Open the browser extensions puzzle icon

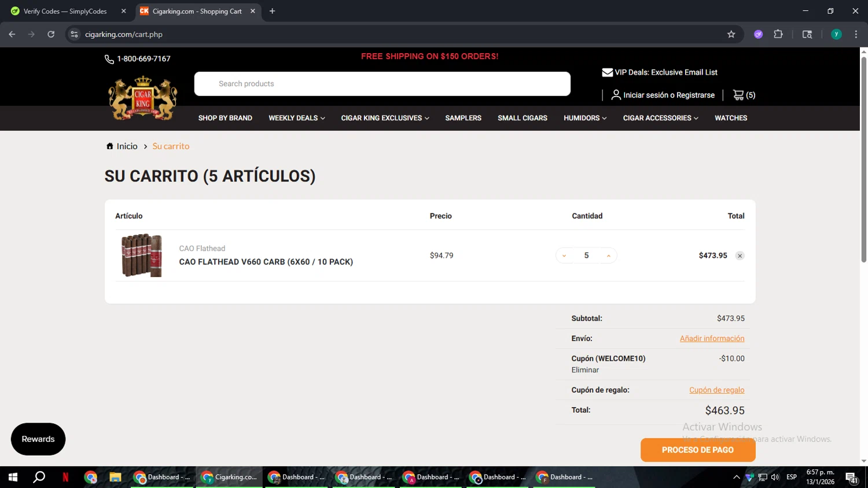tap(778, 34)
